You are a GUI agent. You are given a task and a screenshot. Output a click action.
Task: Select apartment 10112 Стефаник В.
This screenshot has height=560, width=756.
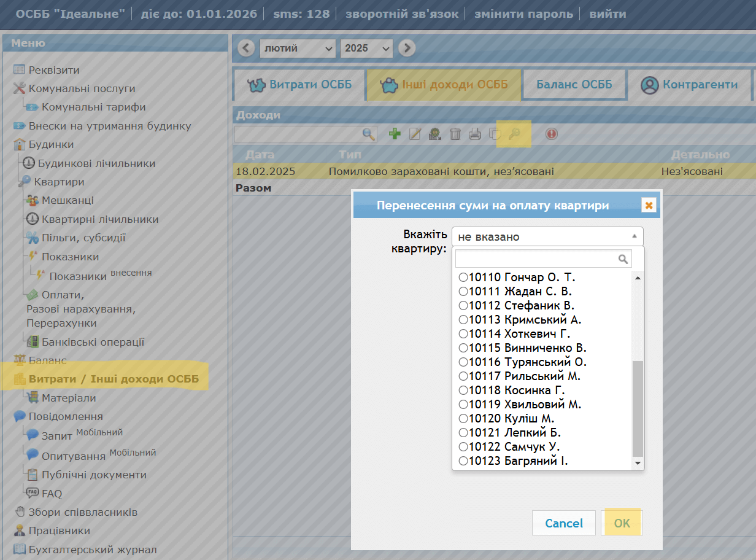coord(517,305)
